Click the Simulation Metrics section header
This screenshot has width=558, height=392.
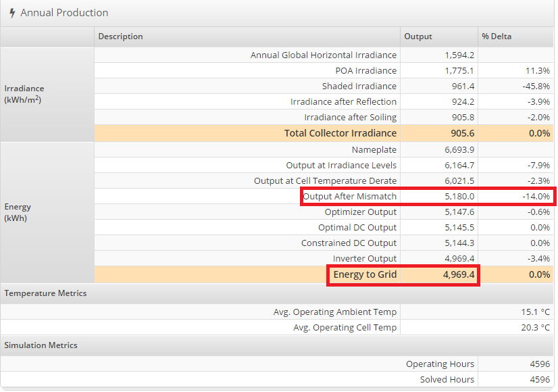41,345
